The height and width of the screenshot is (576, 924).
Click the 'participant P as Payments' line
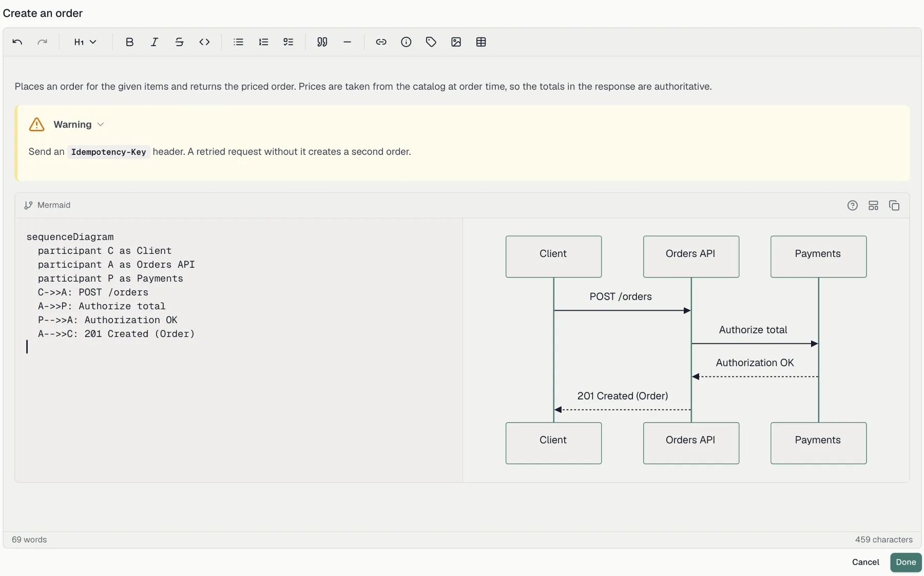click(x=110, y=279)
